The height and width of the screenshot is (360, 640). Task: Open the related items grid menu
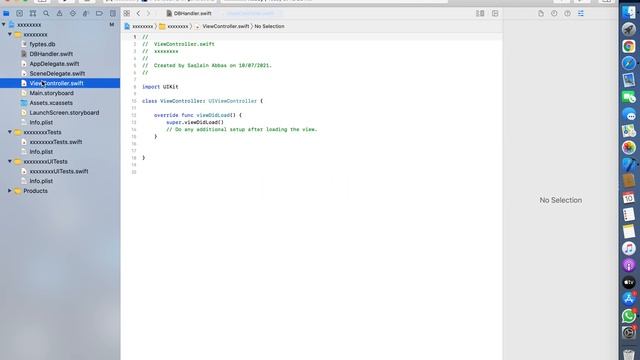pos(127,13)
